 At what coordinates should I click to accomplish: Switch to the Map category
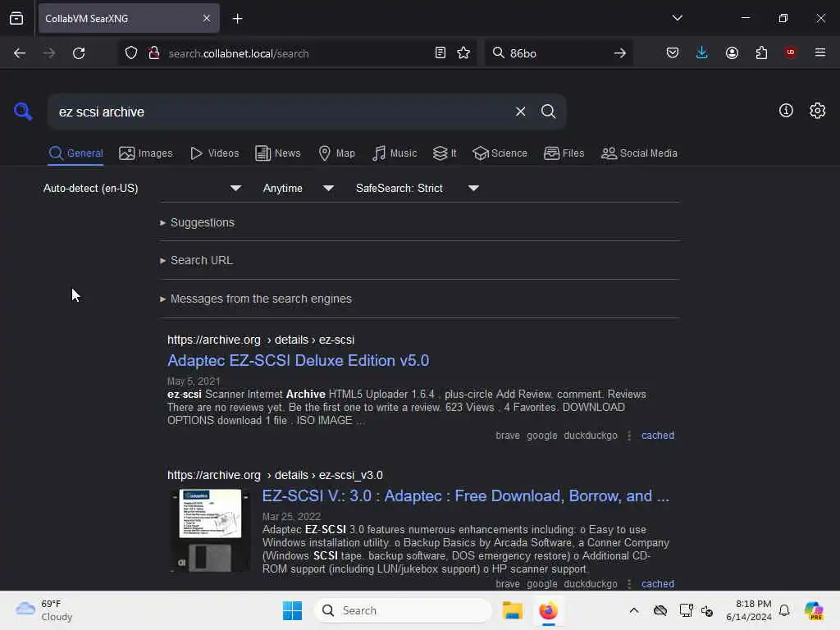point(337,153)
